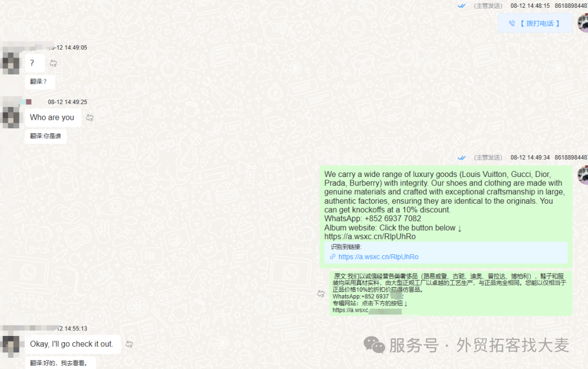Click the 'Okay, I'll go check it out.' message

pos(73,344)
